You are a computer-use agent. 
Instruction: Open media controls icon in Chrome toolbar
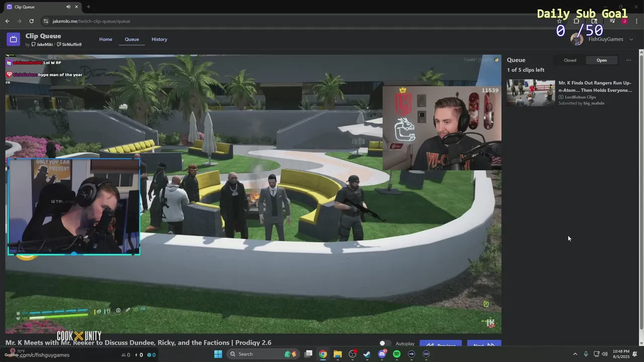tap(612, 21)
